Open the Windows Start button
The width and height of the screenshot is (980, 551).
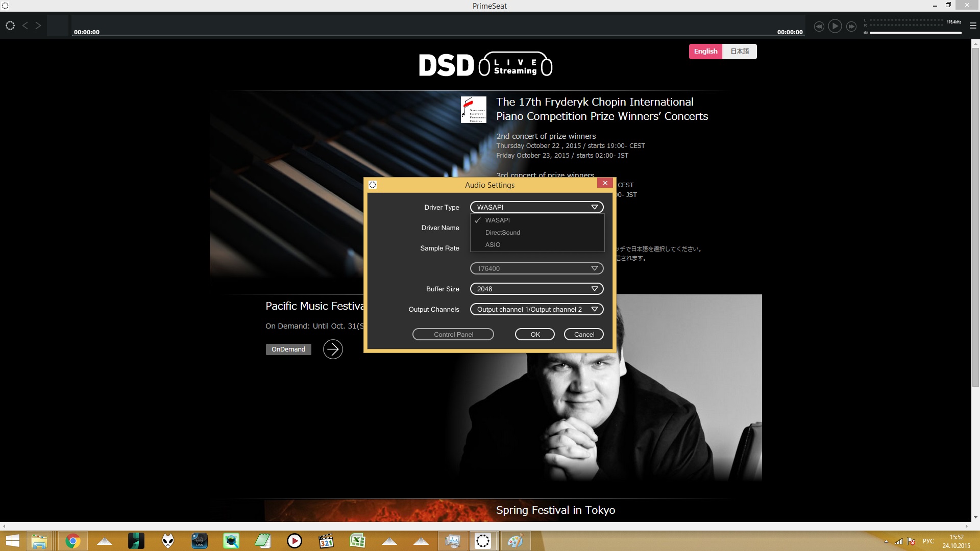[x=12, y=541]
